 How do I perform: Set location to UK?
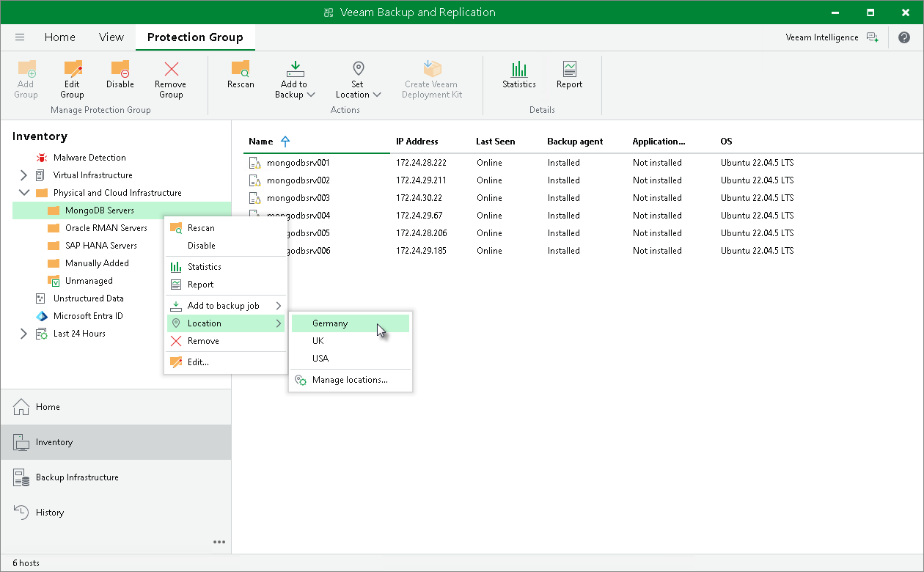tap(351, 341)
